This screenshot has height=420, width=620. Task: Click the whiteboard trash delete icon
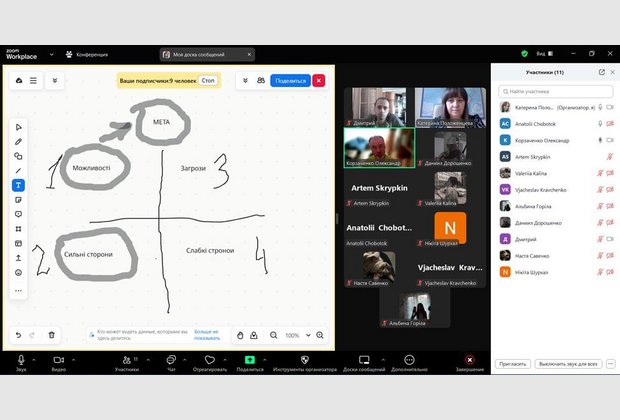[52, 335]
